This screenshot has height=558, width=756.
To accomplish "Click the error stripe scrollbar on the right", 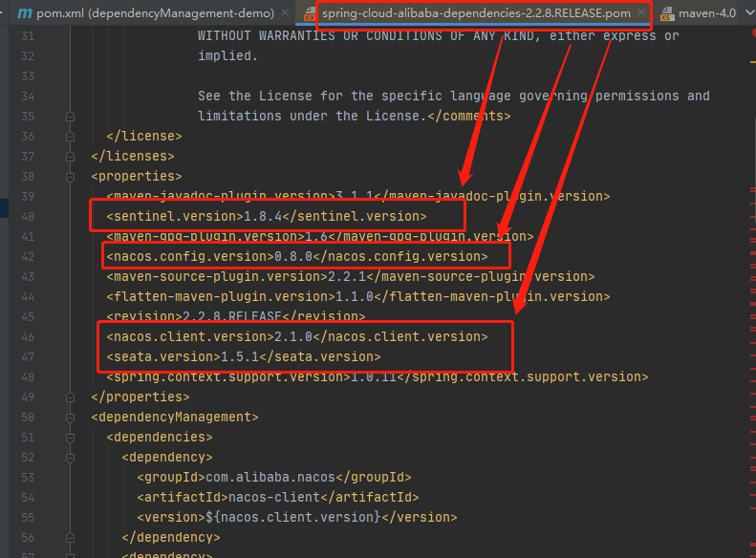I will pos(752,292).
